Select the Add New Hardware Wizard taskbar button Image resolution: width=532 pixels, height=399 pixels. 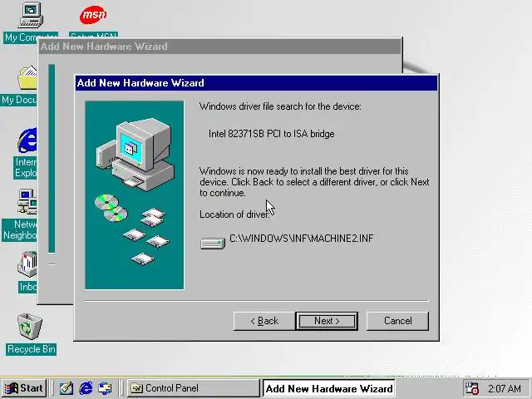coord(329,388)
